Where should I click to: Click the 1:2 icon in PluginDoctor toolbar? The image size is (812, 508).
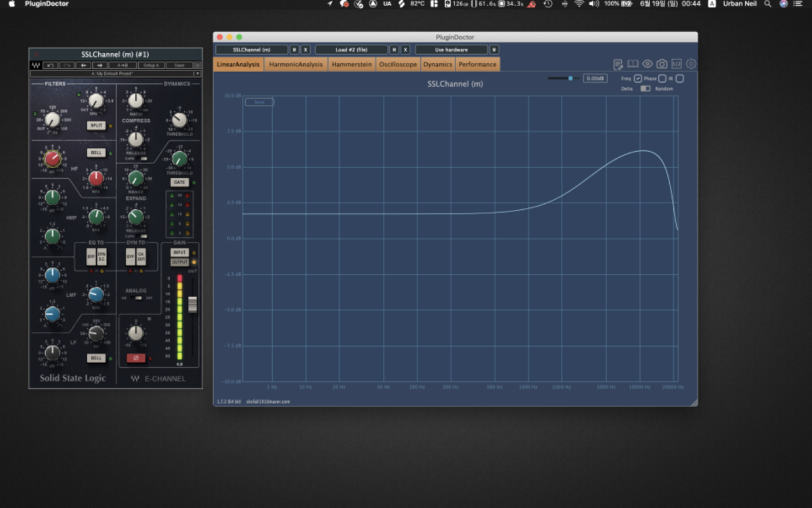click(676, 64)
